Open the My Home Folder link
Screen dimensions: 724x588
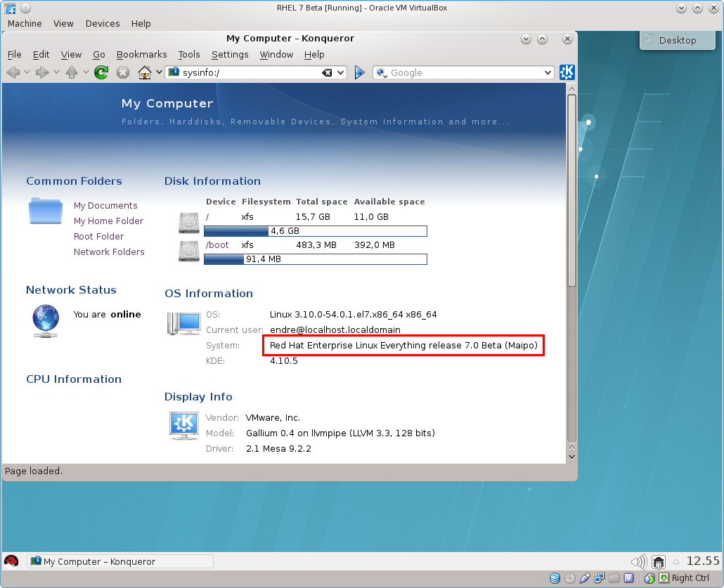coord(108,221)
